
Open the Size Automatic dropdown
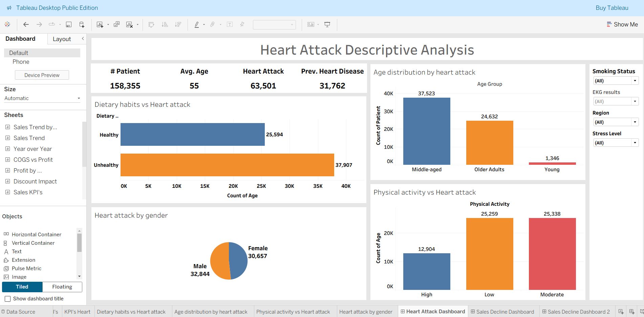tap(42, 98)
